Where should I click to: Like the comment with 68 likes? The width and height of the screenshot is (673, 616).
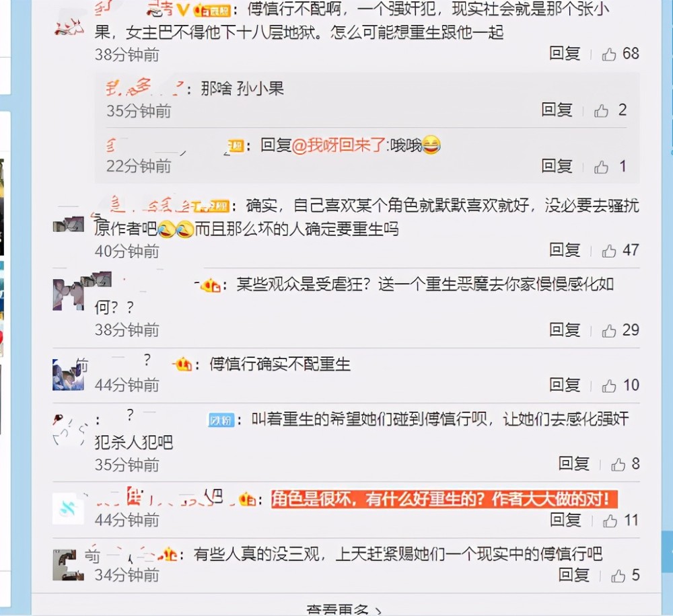pyautogui.click(x=608, y=54)
